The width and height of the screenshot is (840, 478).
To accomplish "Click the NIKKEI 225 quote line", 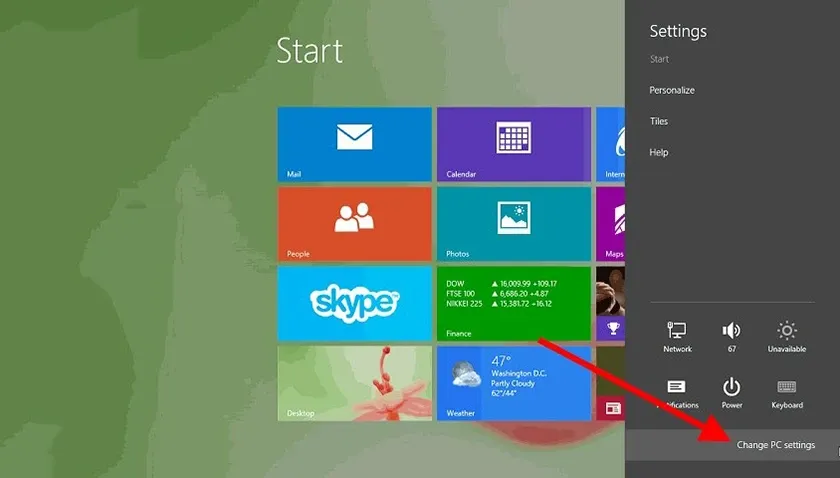I will click(499, 303).
